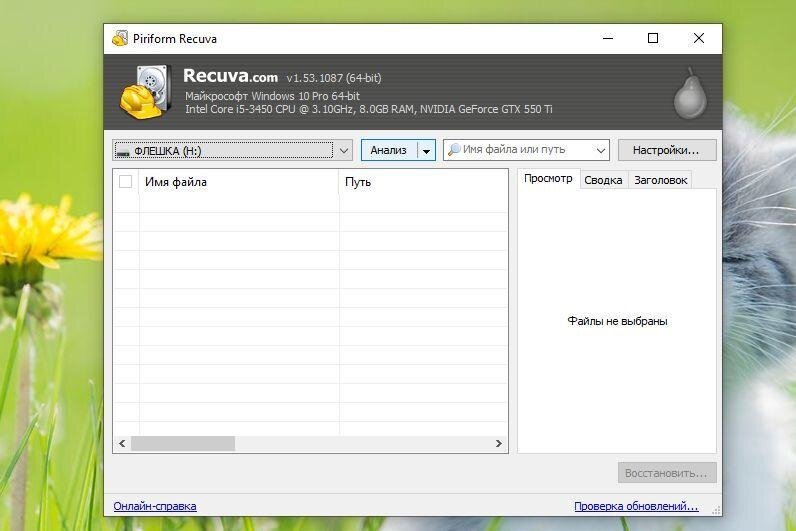This screenshot has width=796, height=531.
Task: Click the horizontal scrollbar thumb in file list
Action: [183, 443]
